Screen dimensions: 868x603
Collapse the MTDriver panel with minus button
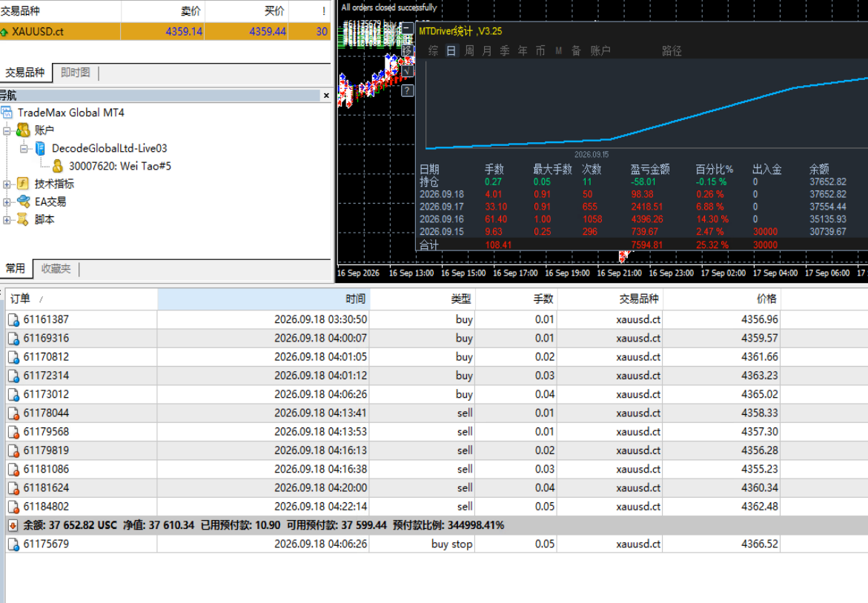(408, 27)
